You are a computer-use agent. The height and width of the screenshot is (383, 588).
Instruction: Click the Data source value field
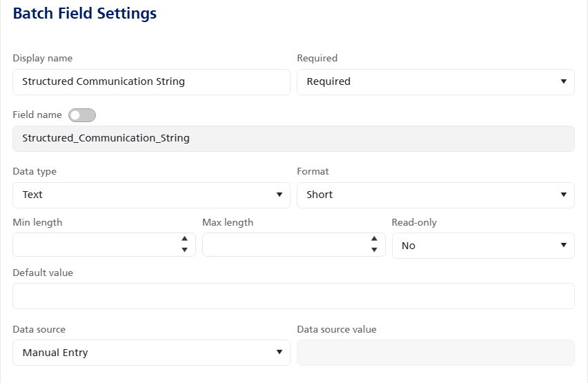click(x=435, y=353)
